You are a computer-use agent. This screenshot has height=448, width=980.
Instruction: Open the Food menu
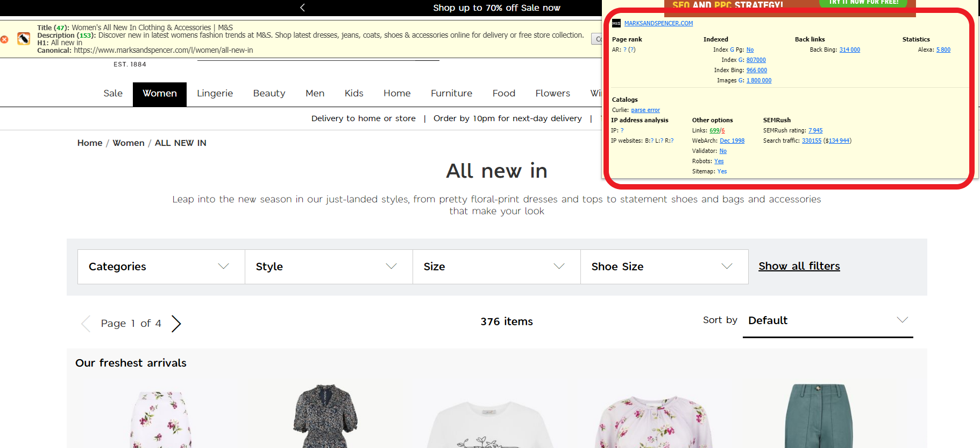pyautogui.click(x=503, y=94)
